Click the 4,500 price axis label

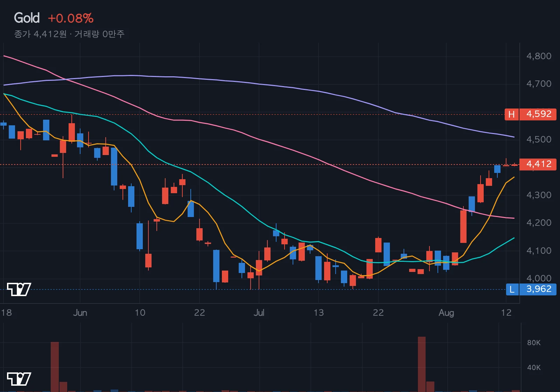point(539,139)
